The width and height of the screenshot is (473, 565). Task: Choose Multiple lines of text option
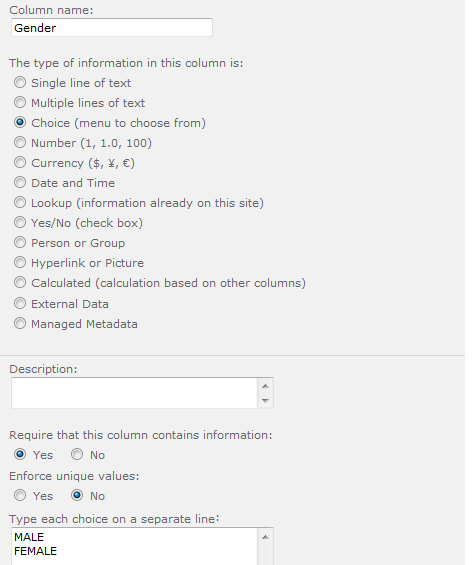click(x=20, y=103)
